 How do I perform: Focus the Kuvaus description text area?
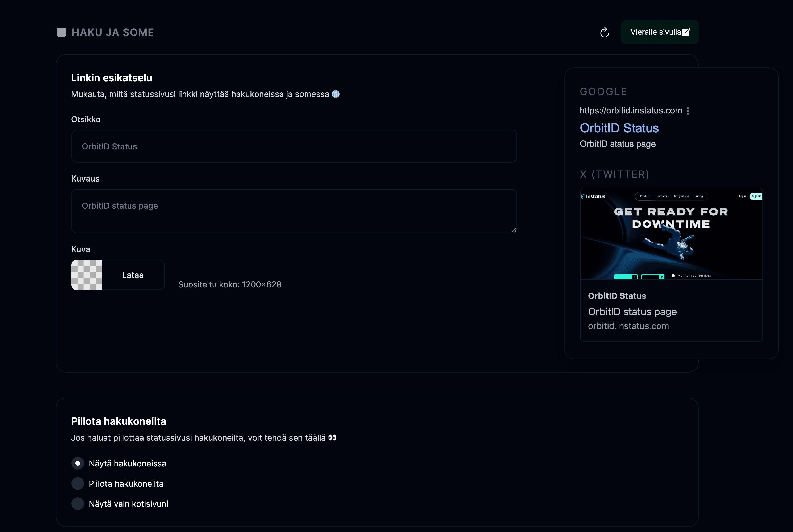[x=294, y=211]
